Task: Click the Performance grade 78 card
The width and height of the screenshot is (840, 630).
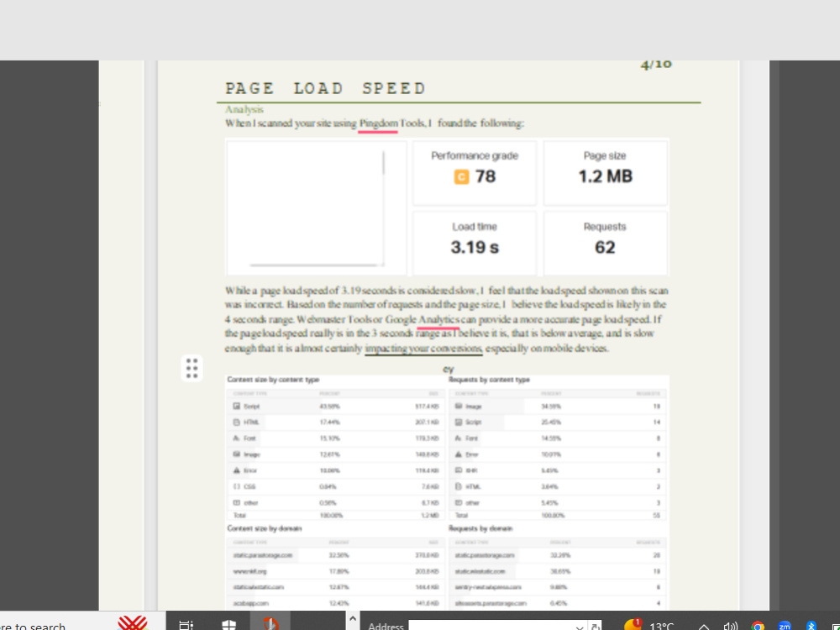Action: coord(474,173)
